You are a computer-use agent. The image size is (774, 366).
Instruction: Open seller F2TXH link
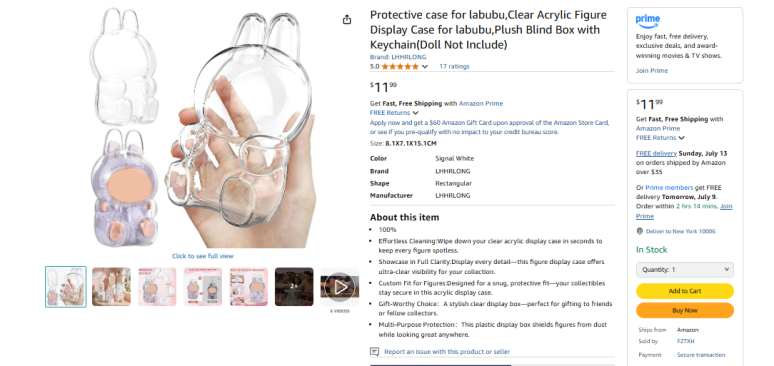pos(685,341)
